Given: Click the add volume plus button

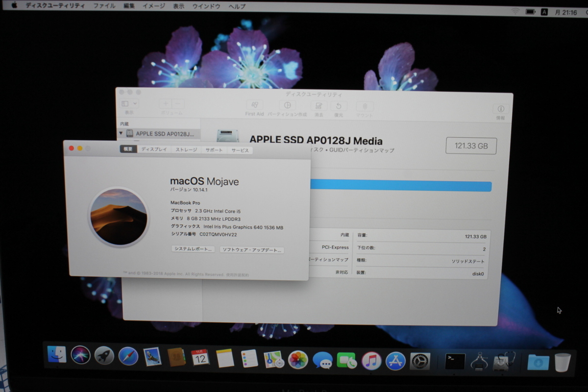Looking at the screenshot, I should click(x=166, y=104).
